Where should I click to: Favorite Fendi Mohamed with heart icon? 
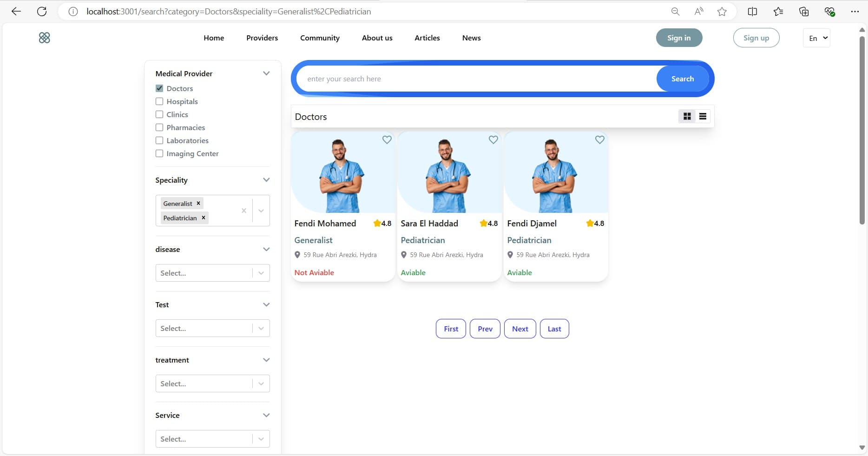[x=387, y=139]
